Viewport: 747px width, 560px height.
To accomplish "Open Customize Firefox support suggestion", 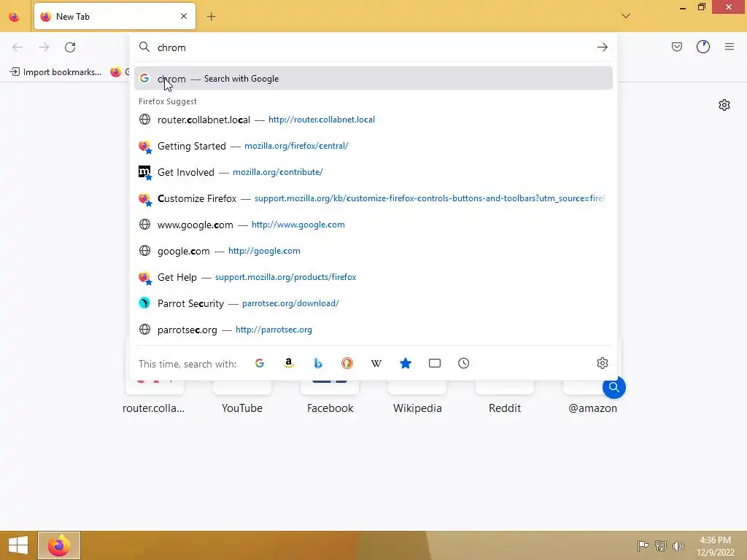I will (373, 198).
